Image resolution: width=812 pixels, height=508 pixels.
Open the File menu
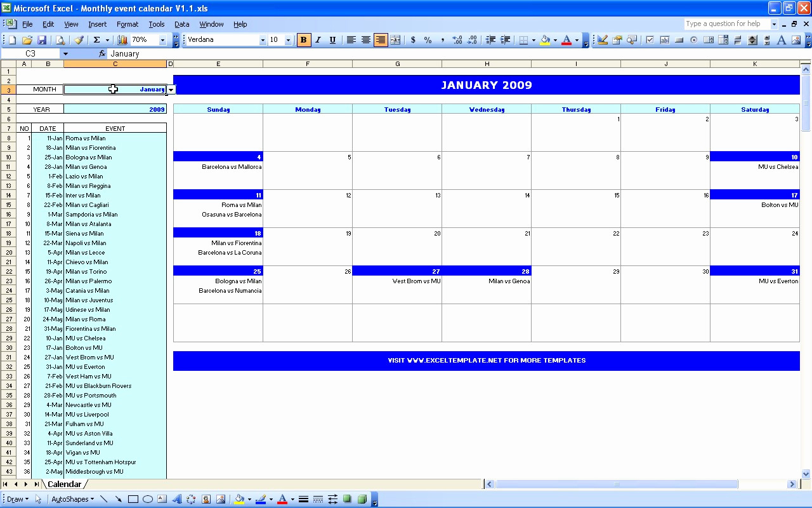[x=27, y=24]
